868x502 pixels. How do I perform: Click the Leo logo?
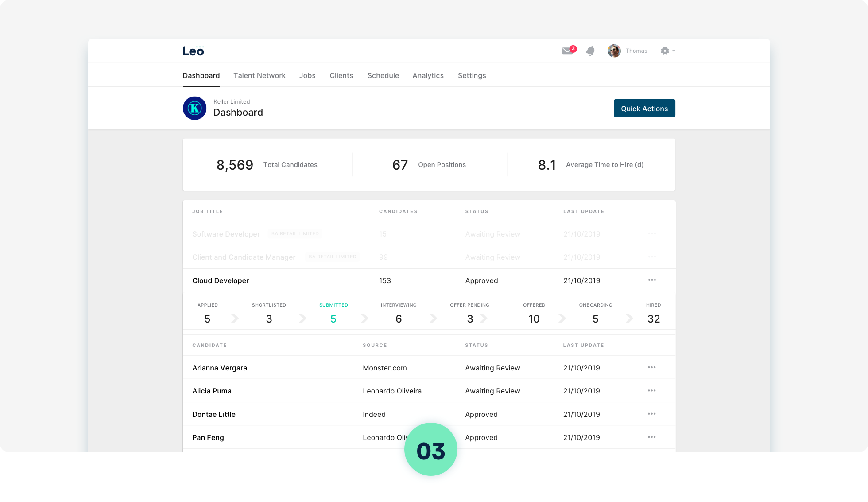pos(193,51)
